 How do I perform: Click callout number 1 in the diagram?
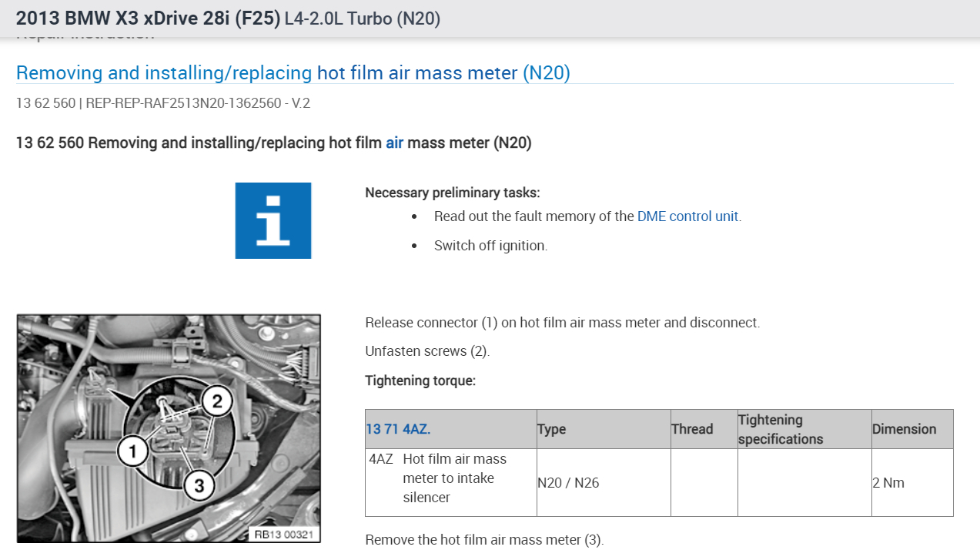(133, 451)
